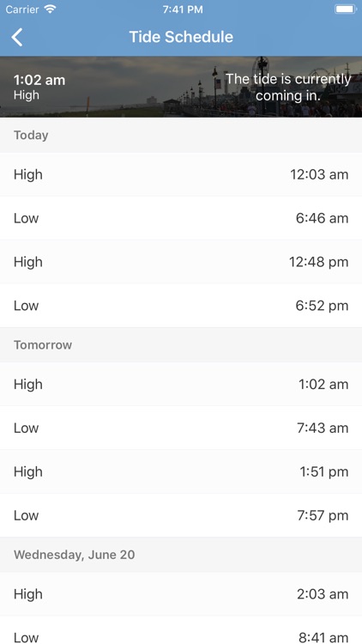Select Wednesday's High tide at 2:03 am

(x=181, y=594)
